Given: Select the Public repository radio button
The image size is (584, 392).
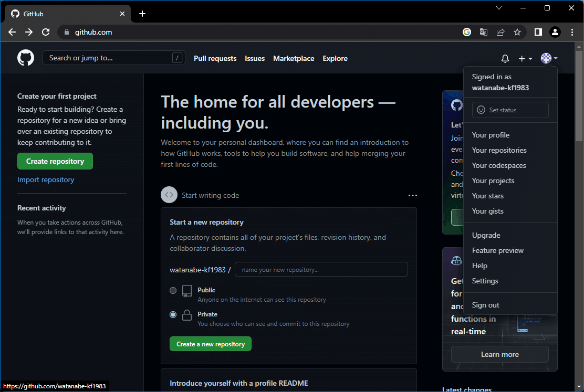Looking at the screenshot, I should click(173, 290).
